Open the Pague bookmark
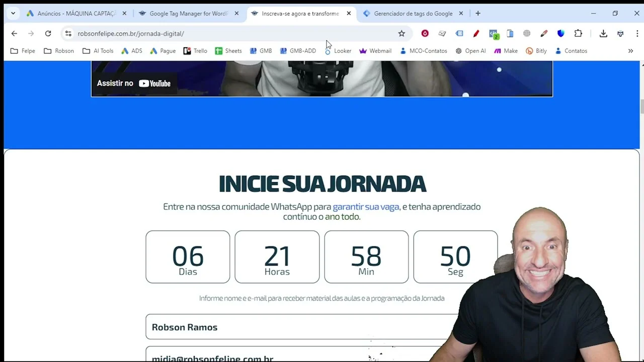The image size is (644, 362). (x=163, y=51)
